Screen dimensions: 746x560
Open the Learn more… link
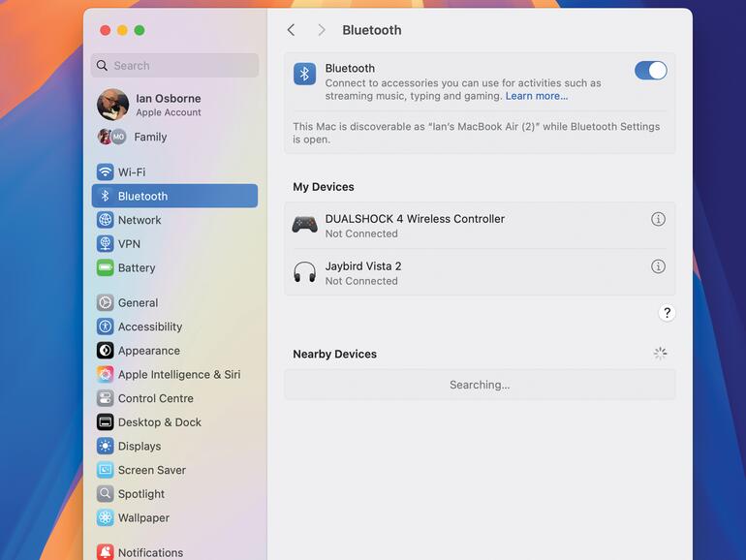click(536, 96)
